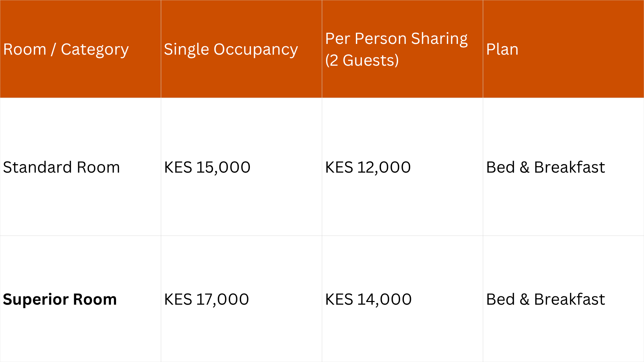Screen dimensions: 644x362
Task: Click the KES 12,000 price cell
Action: pyautogui.click(x=368, y=167)
